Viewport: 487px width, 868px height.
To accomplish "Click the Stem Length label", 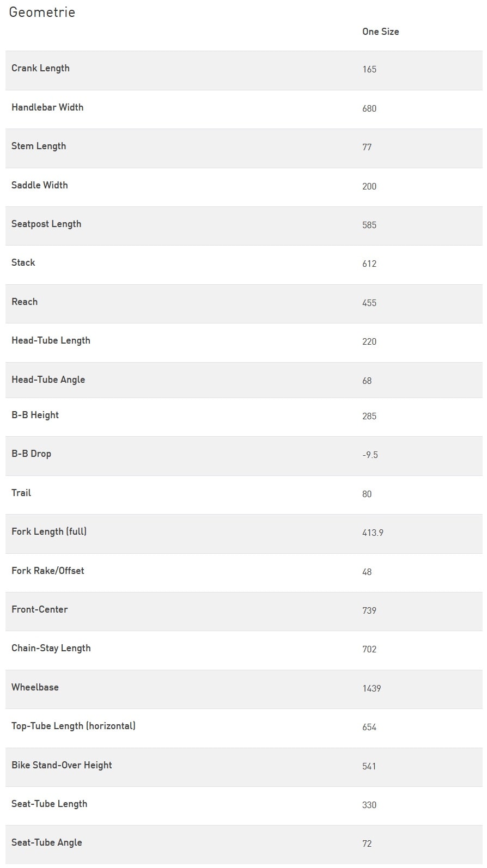I will pos(39,146).
